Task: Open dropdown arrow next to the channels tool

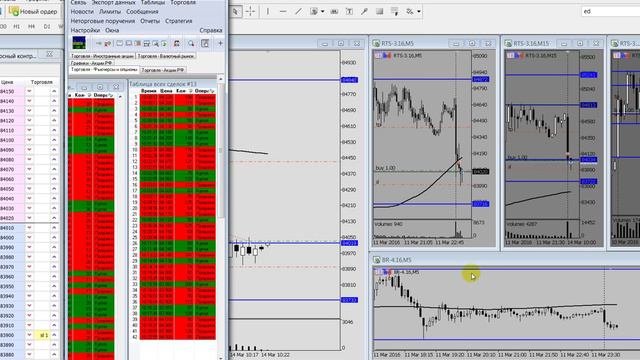Action: click(x=322, y=11)
